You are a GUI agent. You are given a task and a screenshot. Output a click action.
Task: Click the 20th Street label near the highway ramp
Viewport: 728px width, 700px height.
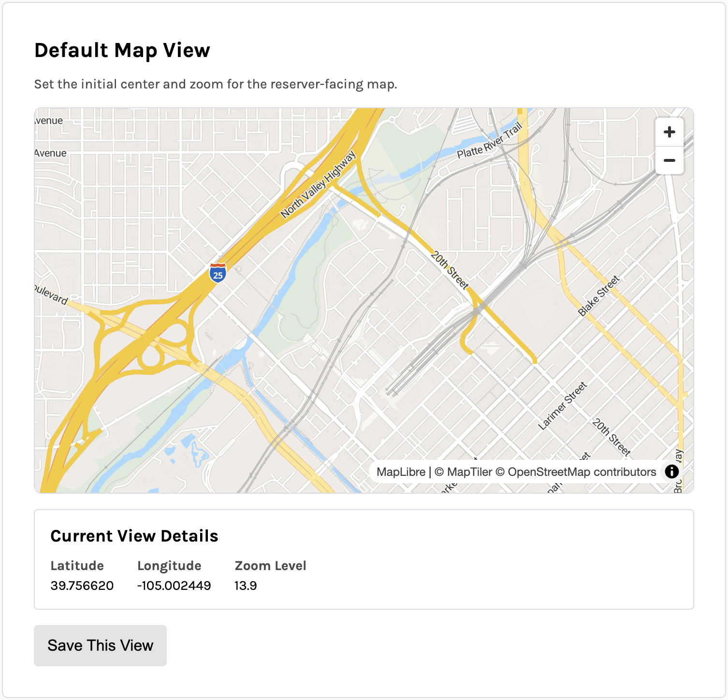click(x=450, y=270)
